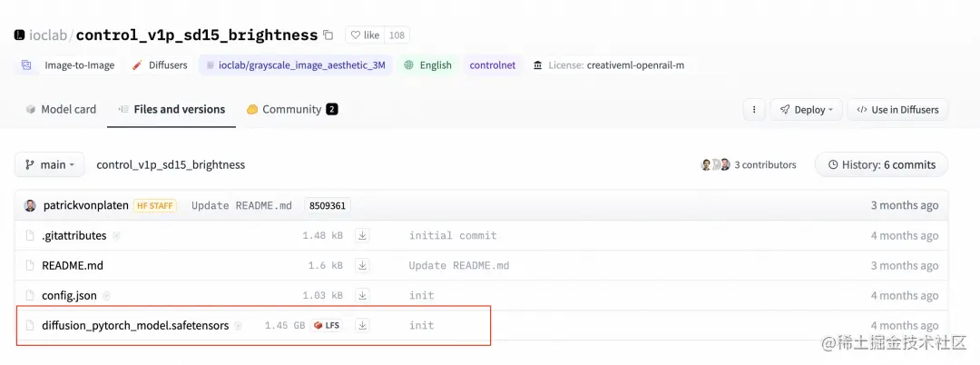Expand the Deploy dropdown
The height and width of the screenshot is (365, 980).
click(807, 109)
